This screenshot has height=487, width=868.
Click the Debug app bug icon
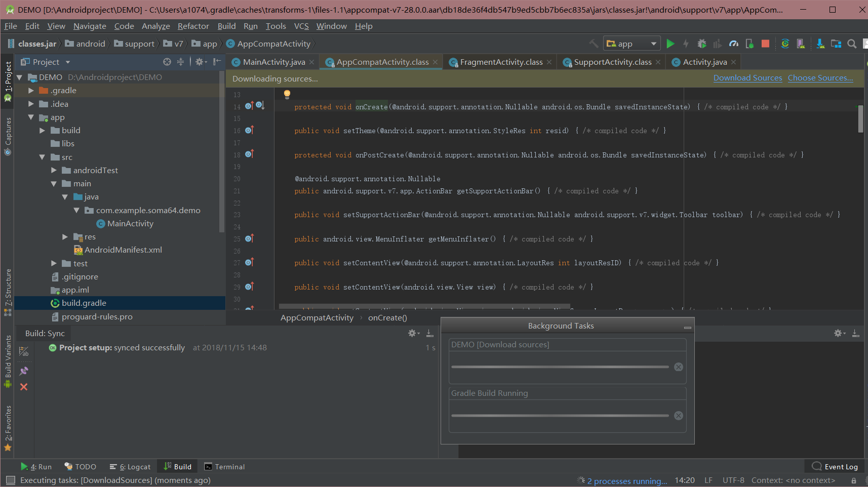coord(702,44)
